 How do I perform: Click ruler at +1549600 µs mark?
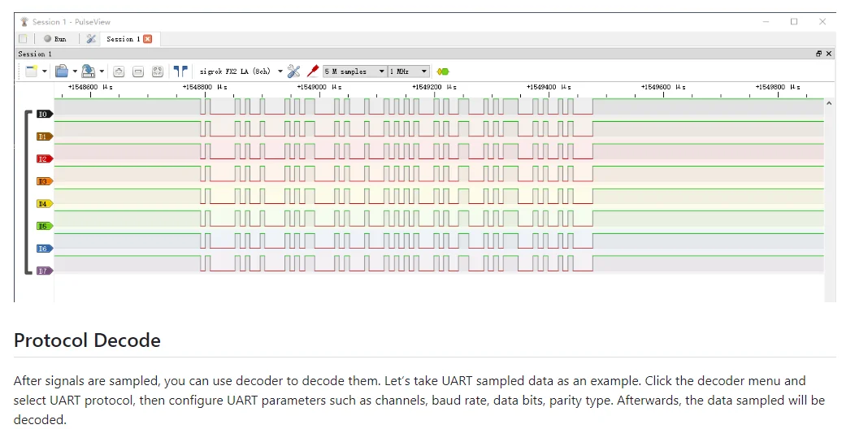pyautogui.click(x=663, y=88)
